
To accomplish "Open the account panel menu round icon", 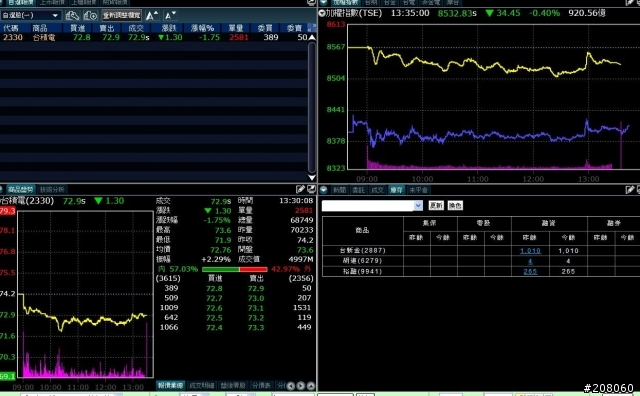I will [x=324, y=189].
